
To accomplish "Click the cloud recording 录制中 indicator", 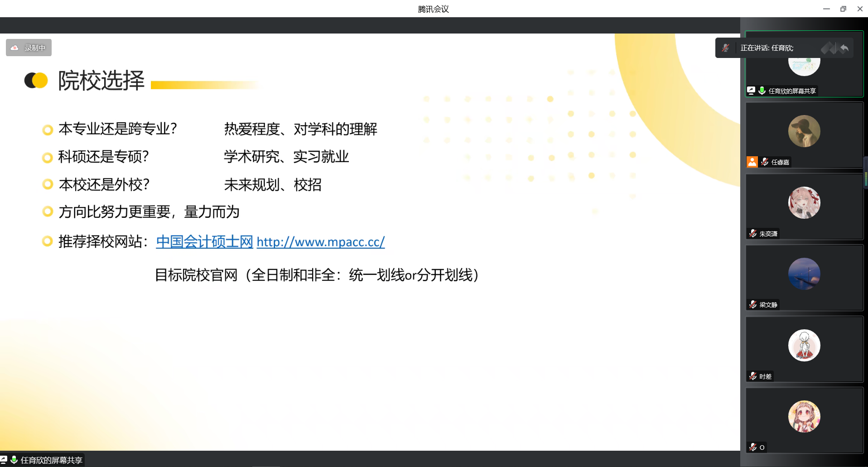I will 29,48.
